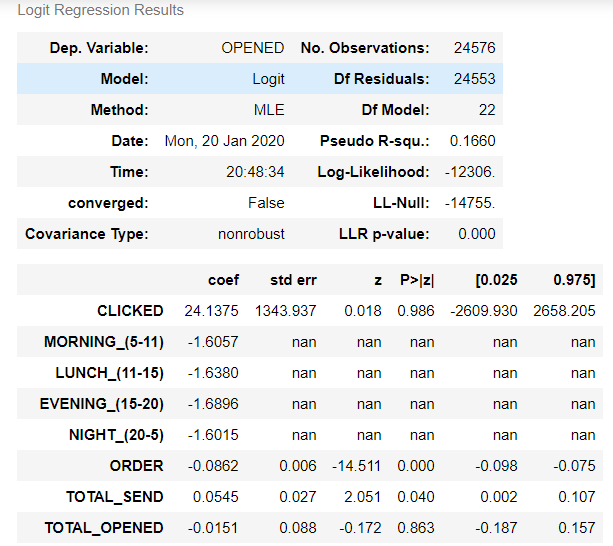
Task: Click the observations value 24576
Action: [x=474, y=48]
